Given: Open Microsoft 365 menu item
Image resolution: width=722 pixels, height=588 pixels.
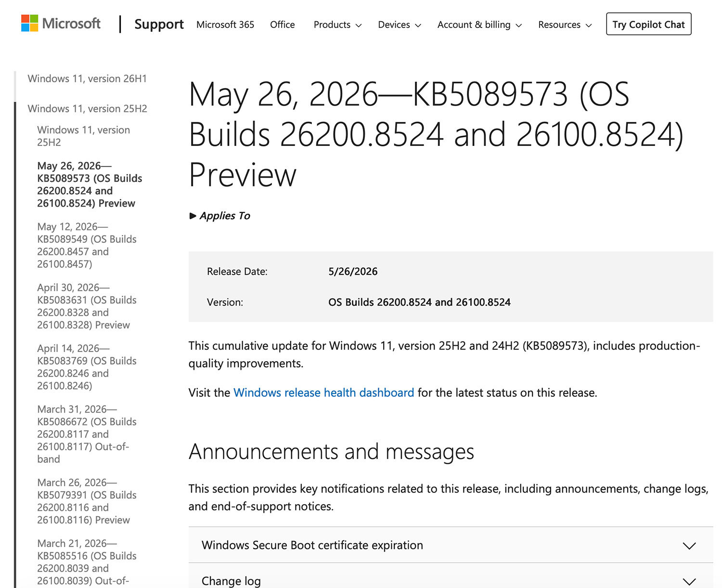Looking at the screenshot, I should 225,25.
